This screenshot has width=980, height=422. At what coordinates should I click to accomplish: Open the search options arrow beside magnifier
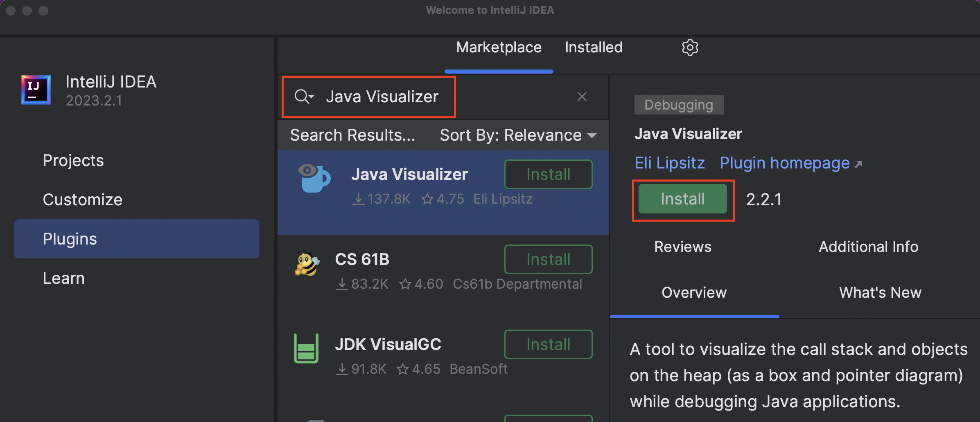click(x=311, y=99)
